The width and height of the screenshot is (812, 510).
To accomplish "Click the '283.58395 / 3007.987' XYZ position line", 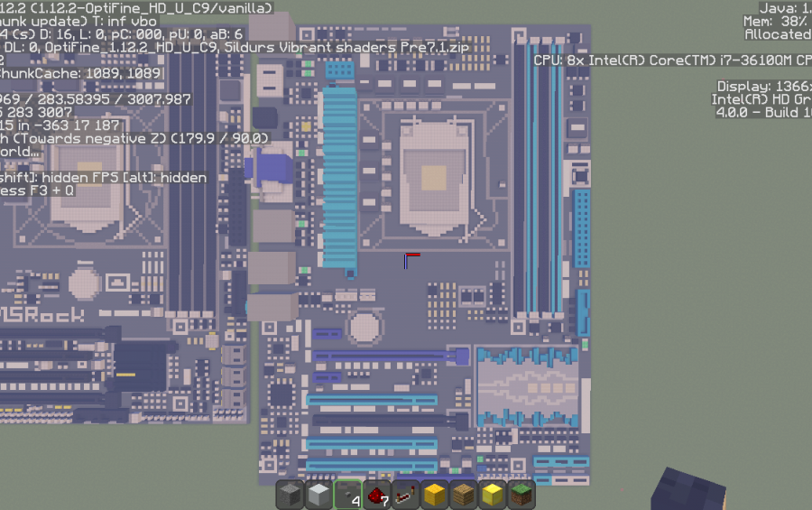I will (x=96, y=99).
